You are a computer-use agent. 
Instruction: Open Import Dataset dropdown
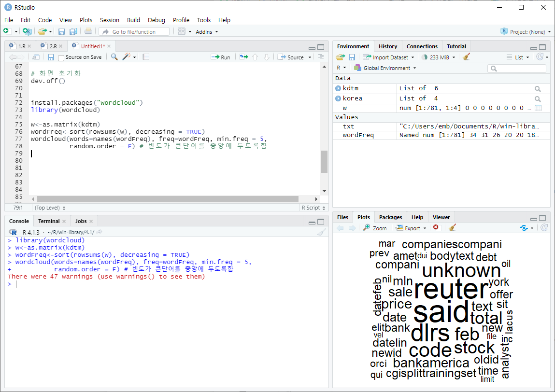click(389, 57)
